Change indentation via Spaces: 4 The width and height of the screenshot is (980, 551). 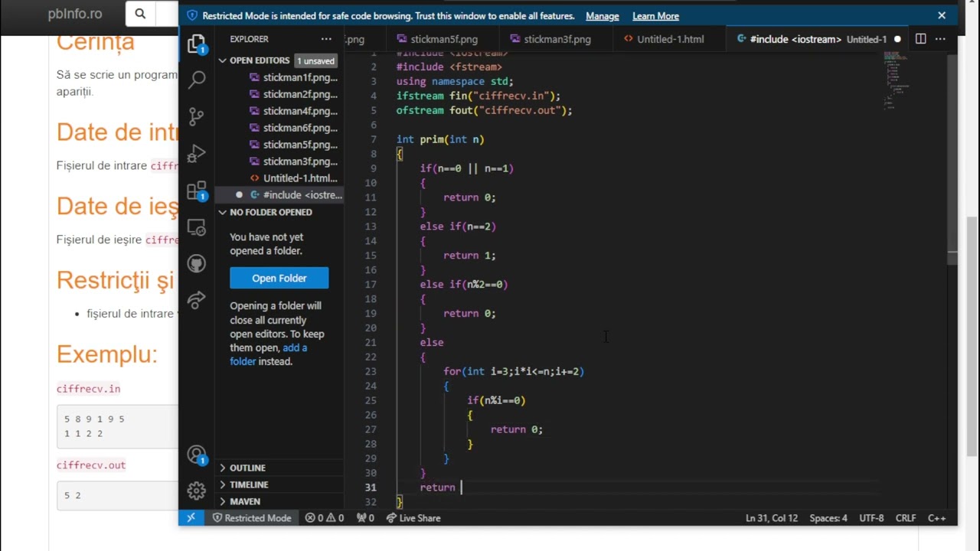click(828, 518)
